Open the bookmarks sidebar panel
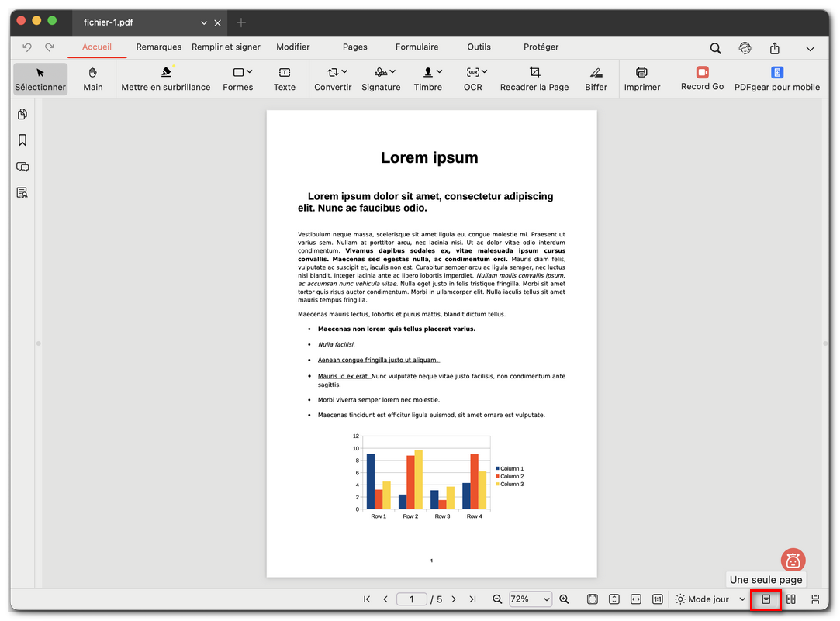Screen dimensions: 840x621 click(22, 140)
